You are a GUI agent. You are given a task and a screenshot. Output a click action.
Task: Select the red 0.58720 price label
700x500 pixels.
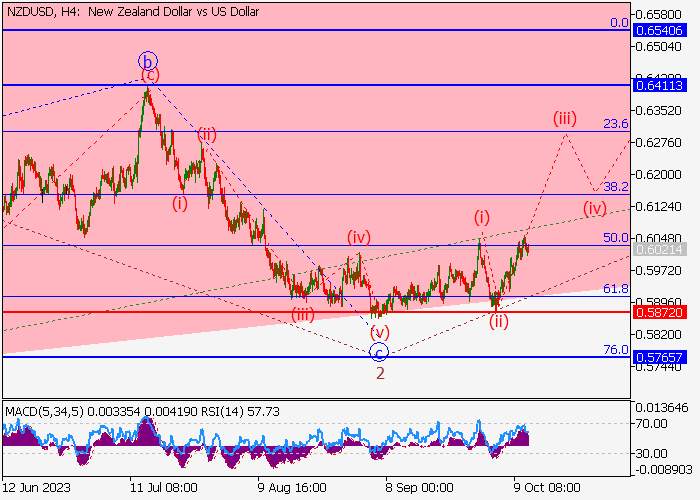(659, 312)
